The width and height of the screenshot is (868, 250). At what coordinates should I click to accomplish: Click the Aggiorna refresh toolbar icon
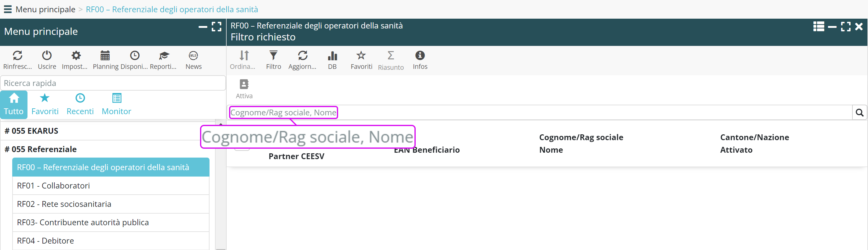point(303,56)
